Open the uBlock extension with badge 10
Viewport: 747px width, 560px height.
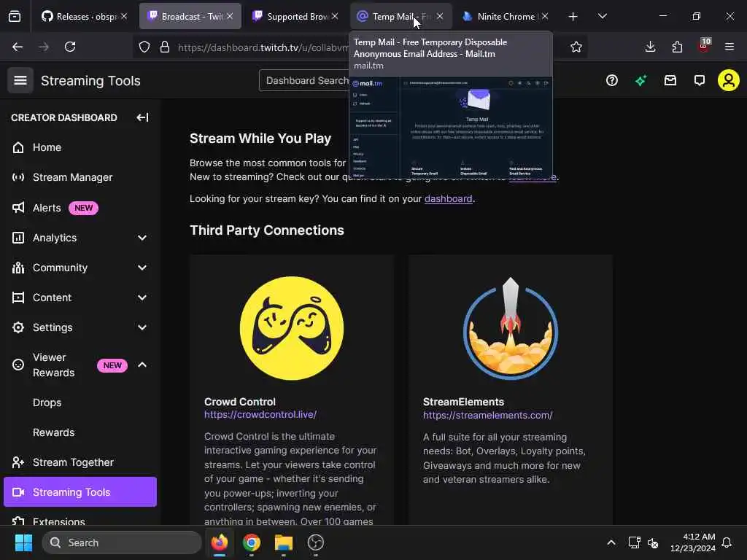[x=704, y=46]
